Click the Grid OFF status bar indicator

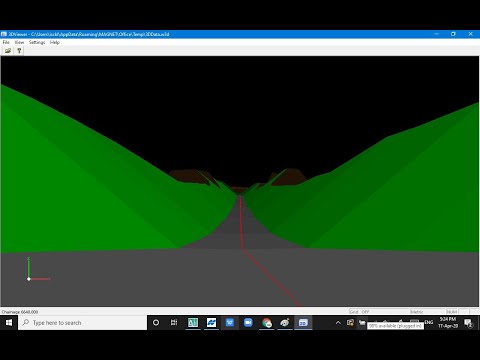click(x=360, y=312)
